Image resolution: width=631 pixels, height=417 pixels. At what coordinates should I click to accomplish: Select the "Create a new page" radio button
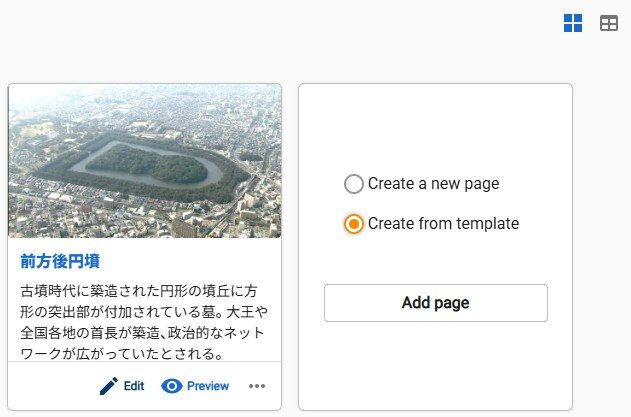click(353, 184)
